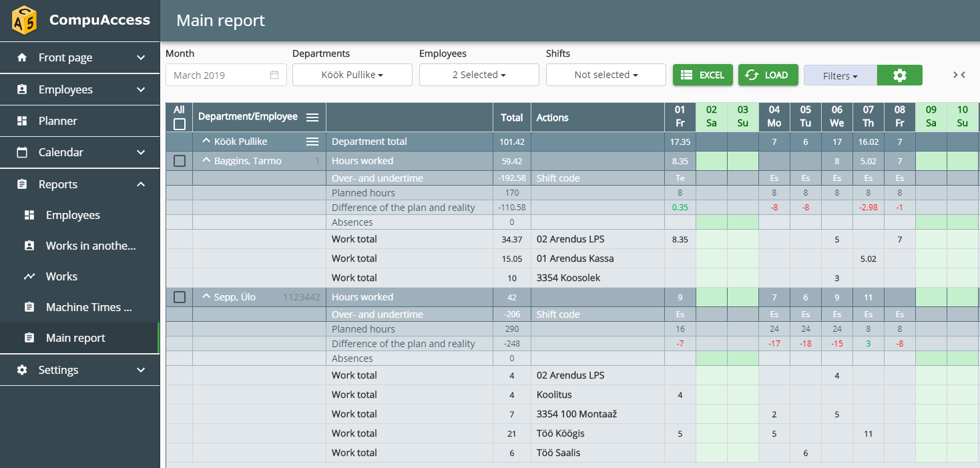Open Machine Times in the sidebar
This screenshot has height=468, width=980.
tap(89, 307)
